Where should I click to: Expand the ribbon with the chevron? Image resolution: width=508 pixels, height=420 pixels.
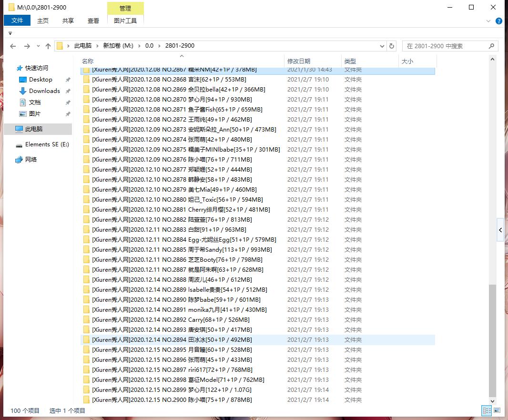tap(488, 21)
